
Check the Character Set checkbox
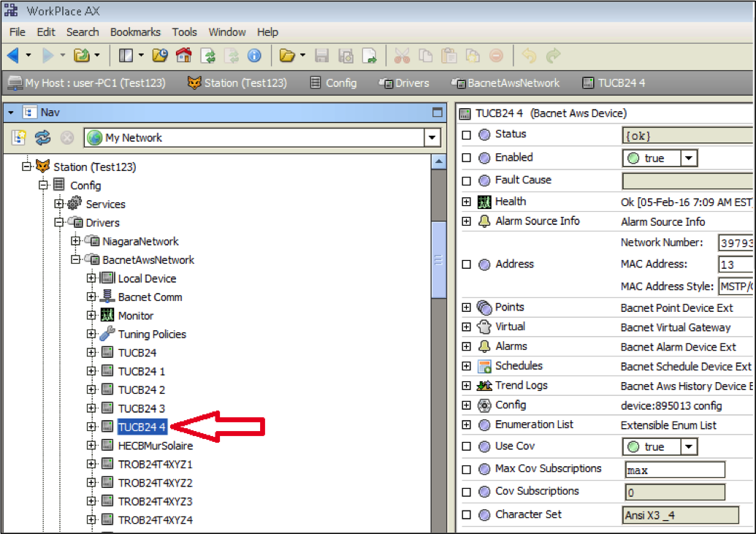[466, 515]
